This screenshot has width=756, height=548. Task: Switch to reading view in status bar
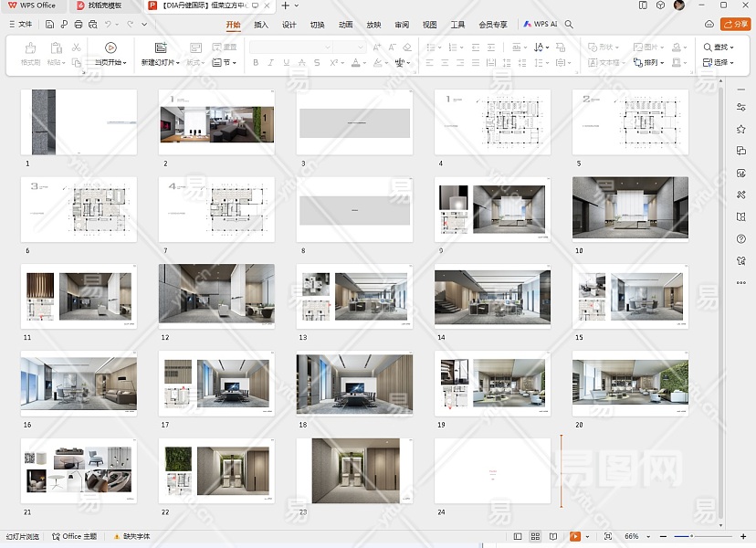(553, 536)
